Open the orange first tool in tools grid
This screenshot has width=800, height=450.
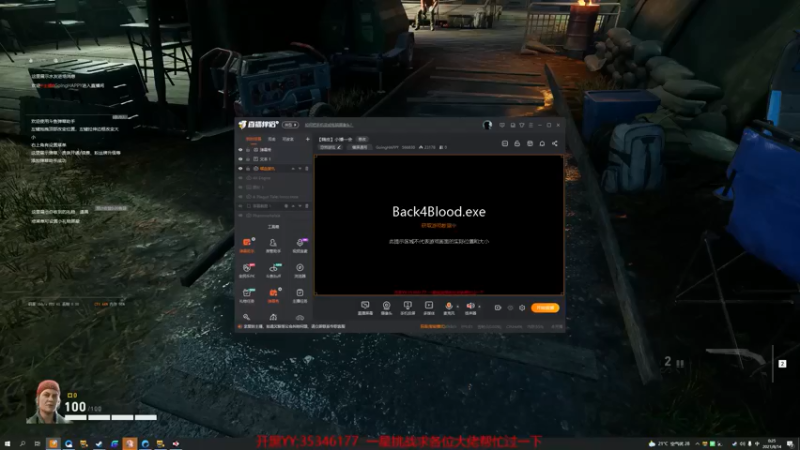pyautogui.click(x=247, y=245)
